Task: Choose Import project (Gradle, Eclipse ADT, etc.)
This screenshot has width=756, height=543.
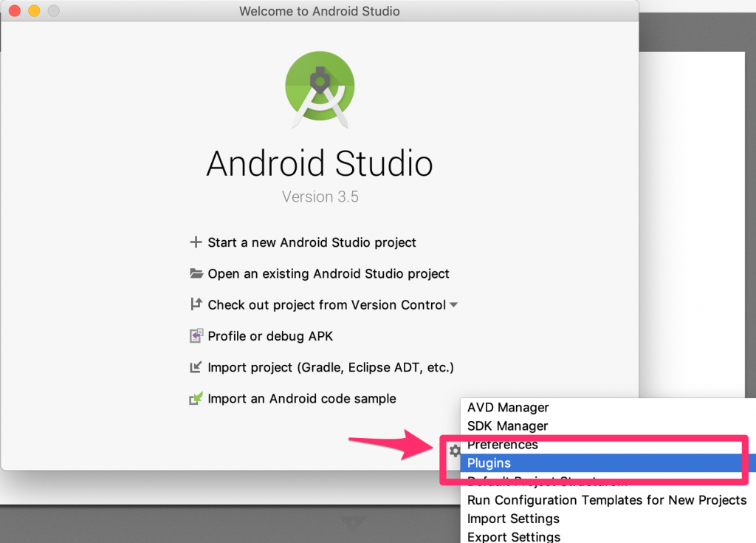Action: (331, 367)
